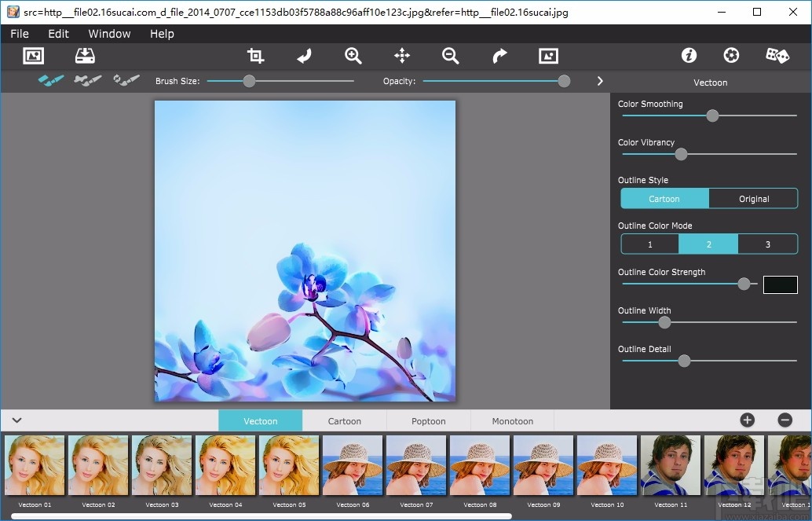812x521 pixels.
Task: Open the Edit menu
Action: 58,34
